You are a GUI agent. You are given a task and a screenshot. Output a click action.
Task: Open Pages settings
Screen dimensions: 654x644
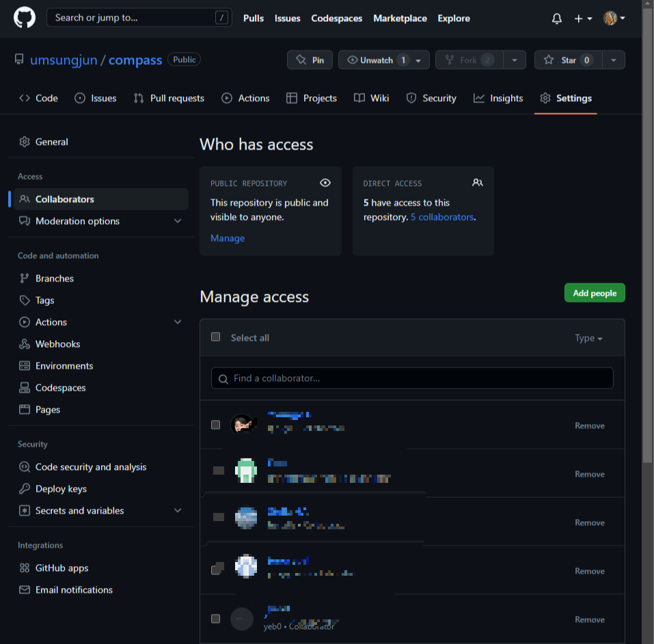(101, 409)
